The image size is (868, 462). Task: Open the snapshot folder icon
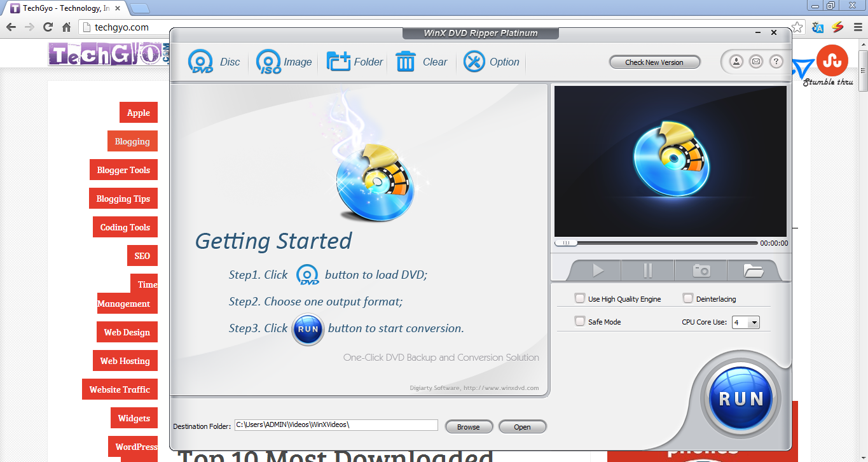(754, 270)
